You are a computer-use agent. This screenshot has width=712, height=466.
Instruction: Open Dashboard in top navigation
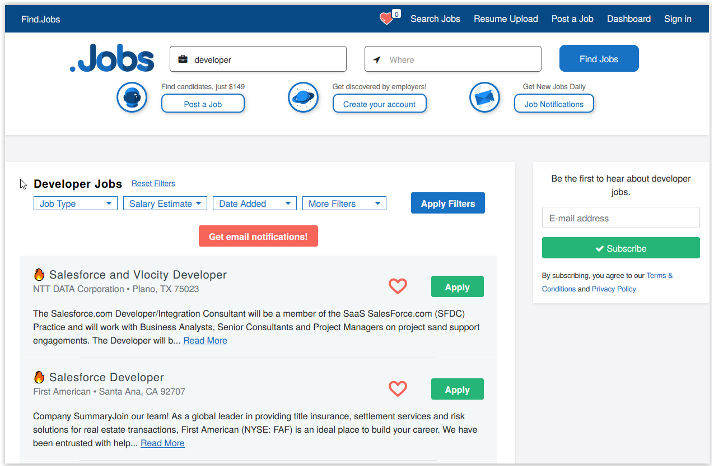click(x=629, y=19)
